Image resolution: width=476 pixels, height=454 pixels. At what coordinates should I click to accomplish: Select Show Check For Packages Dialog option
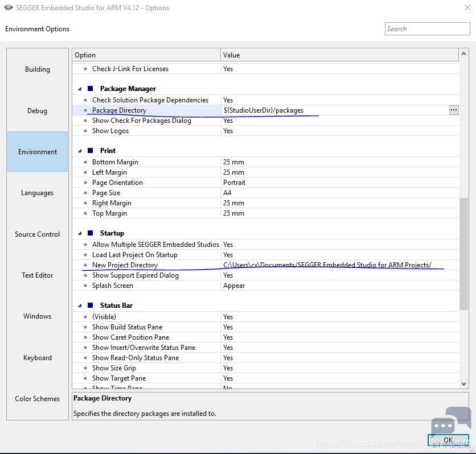click(141, 121)
